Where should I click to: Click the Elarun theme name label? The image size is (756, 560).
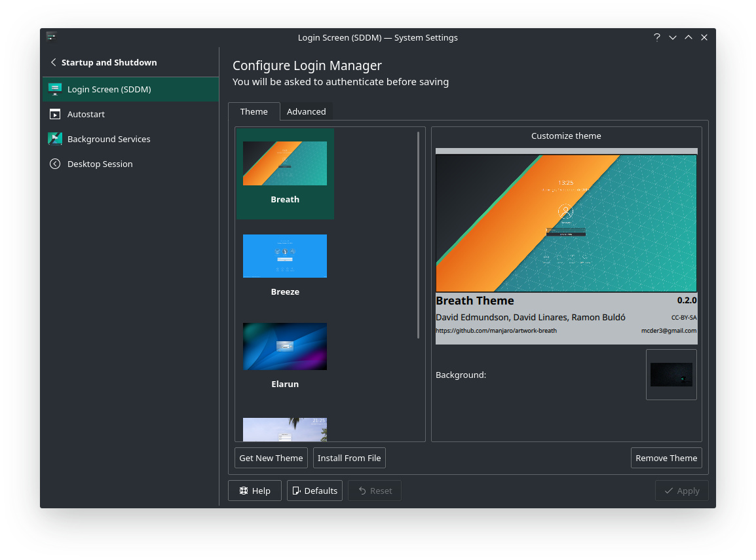285,384
